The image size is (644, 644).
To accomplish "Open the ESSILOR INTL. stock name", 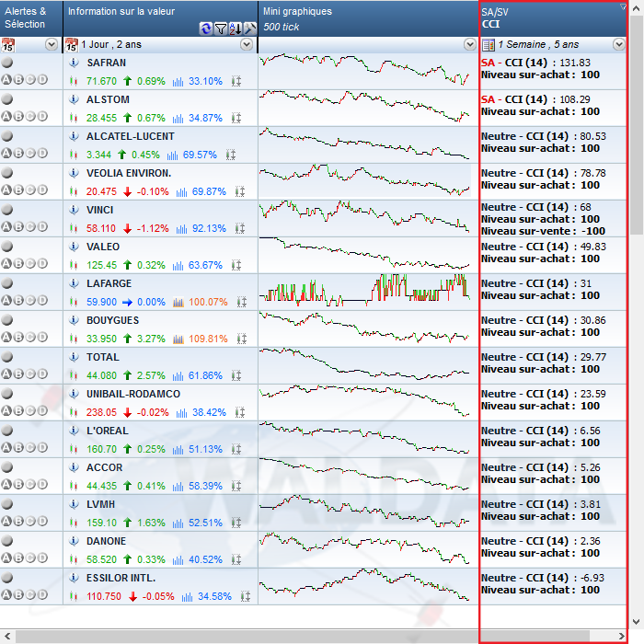I will click(121, 578).
